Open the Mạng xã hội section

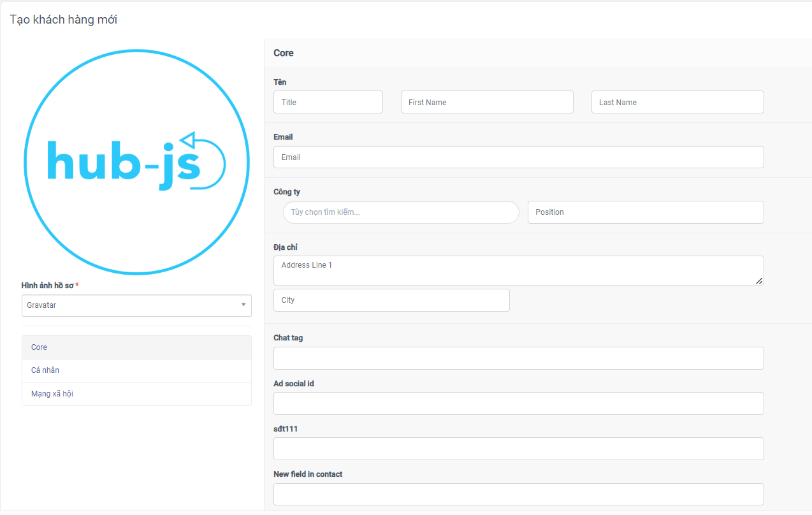tap(136, 394)
